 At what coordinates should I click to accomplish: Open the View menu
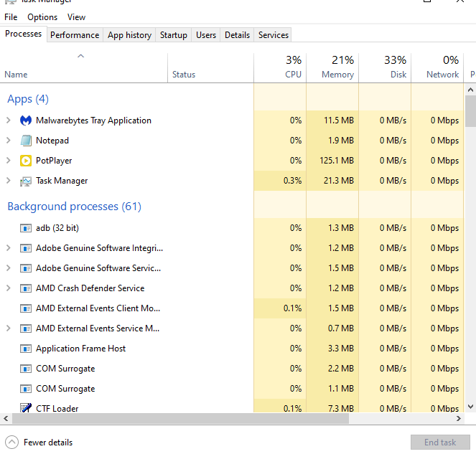point(76,17)
